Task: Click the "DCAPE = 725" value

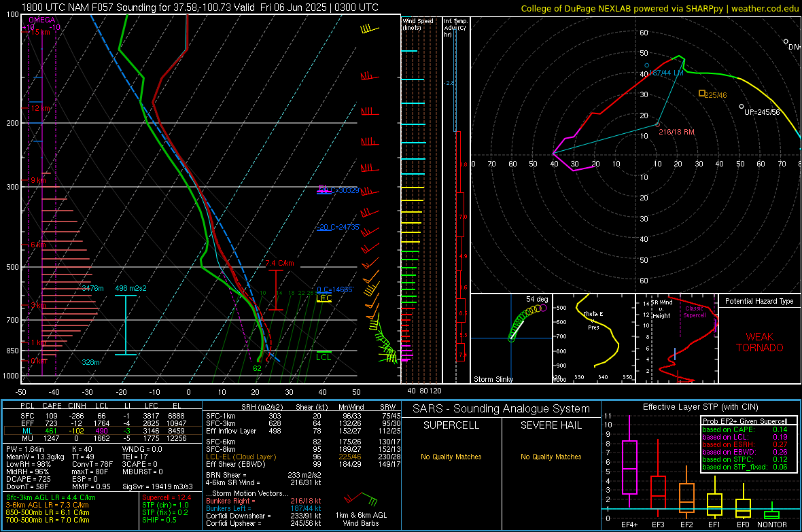Action: point(29,479)
